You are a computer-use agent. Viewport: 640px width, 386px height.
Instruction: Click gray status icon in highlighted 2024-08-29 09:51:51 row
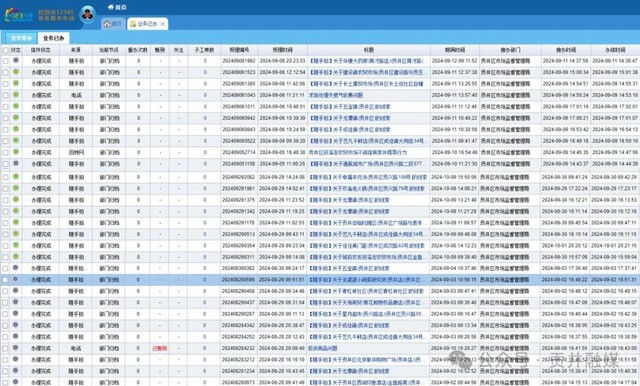coord(16,280)
